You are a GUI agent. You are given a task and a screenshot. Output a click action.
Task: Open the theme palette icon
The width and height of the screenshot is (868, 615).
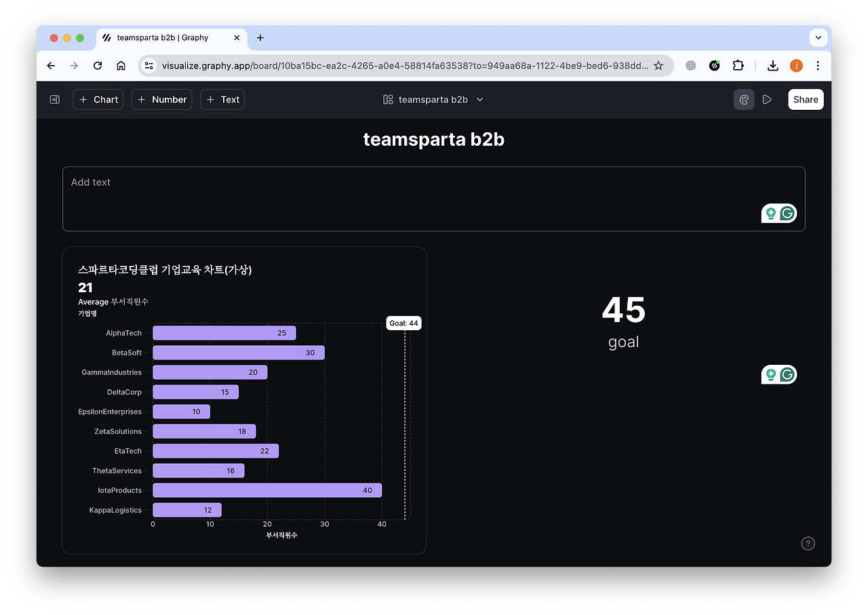[x=744, y=100]
